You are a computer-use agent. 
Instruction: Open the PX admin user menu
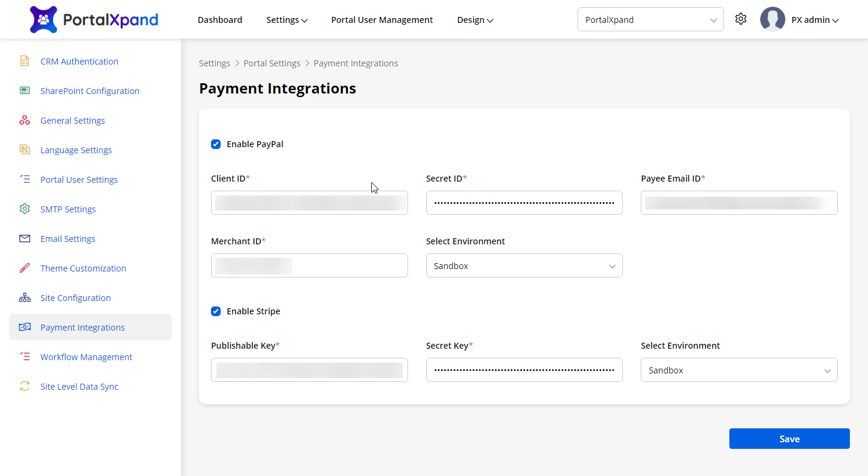point(814,20)
